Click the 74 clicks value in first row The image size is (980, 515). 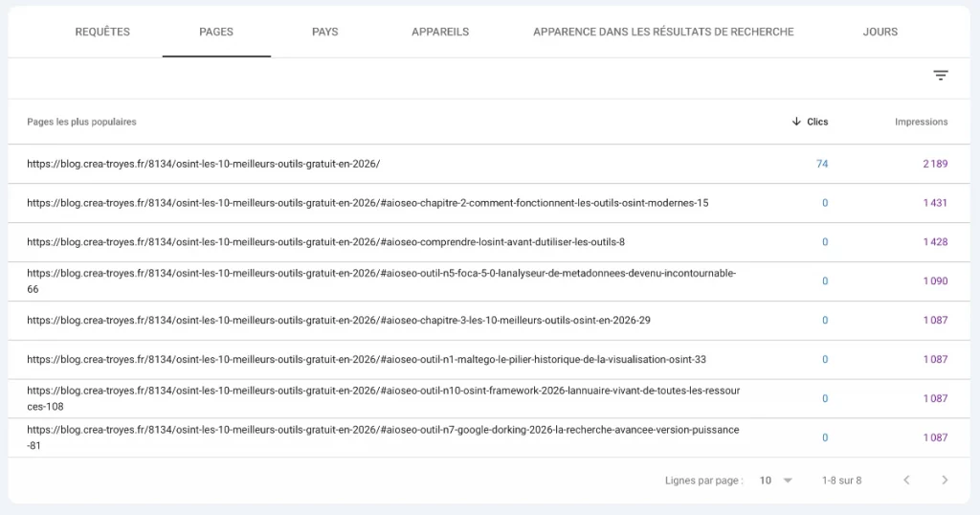(822, 164)
